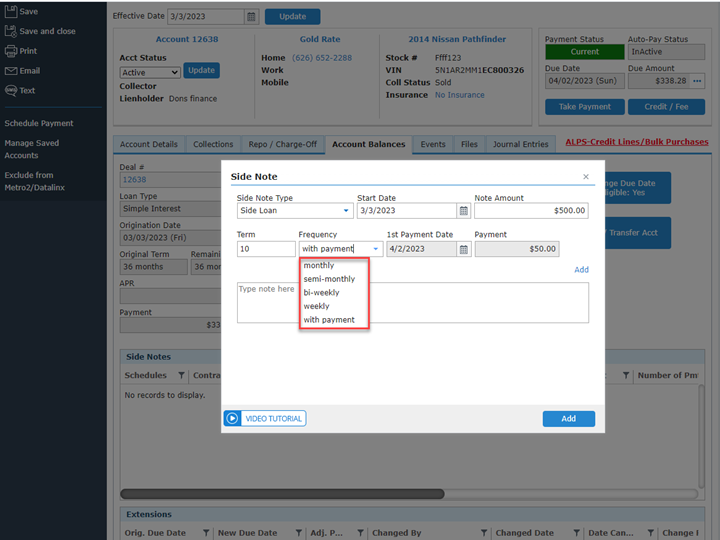Open the Acct Status dropdown
This screenshot has height=540, width=720.
(x=150, y=73)
